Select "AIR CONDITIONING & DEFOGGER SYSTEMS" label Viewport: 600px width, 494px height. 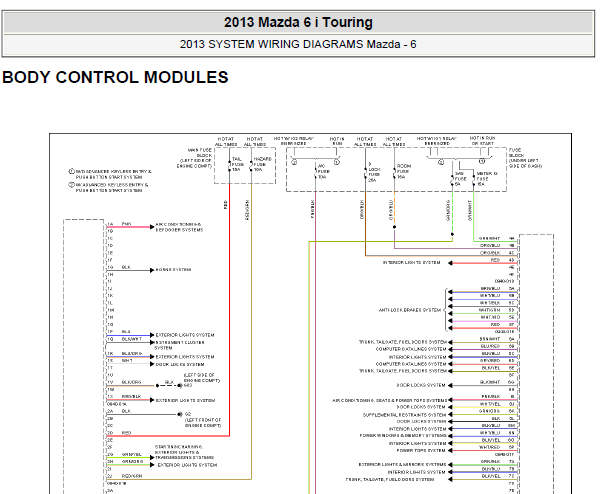click(x=179, y=227)
